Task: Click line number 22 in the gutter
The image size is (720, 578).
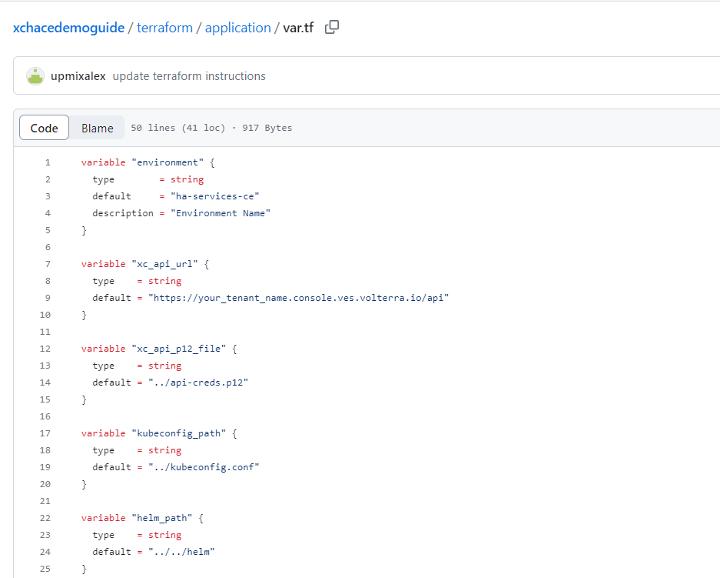Action: click(x=45, y=518)
